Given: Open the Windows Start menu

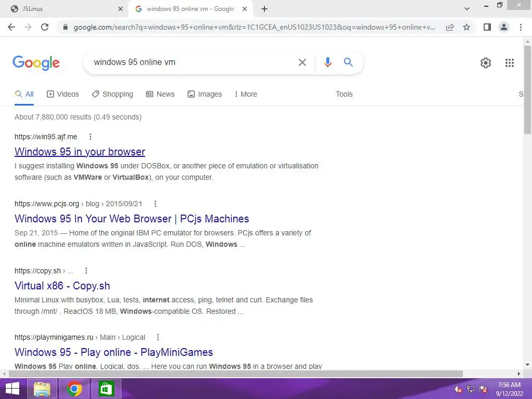Looking at the screenshot, I should click(x=12, y=389).
